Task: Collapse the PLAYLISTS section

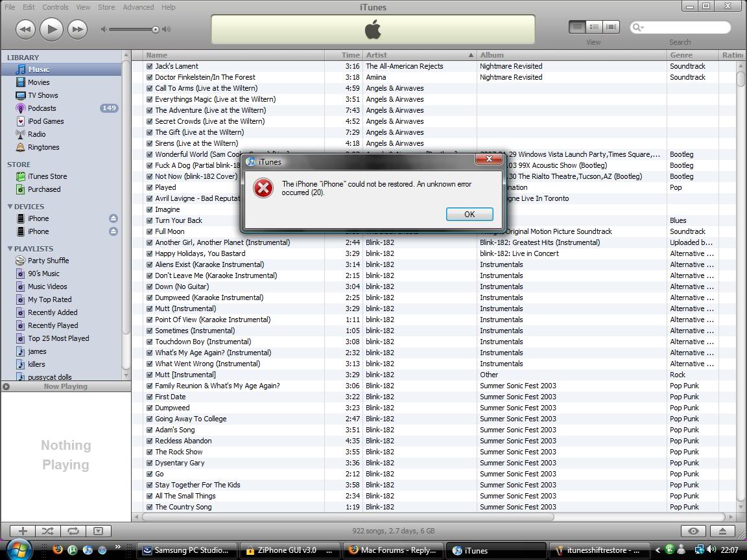Action: [10, 249]
